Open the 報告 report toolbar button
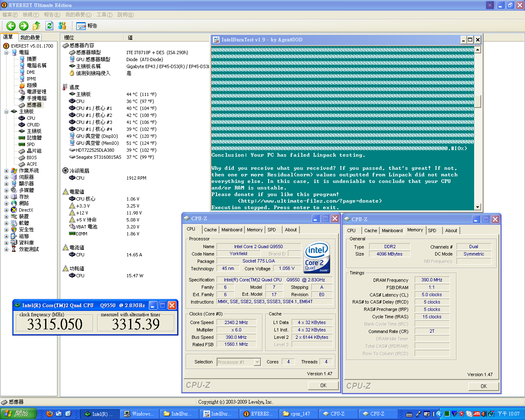This screenshot has width=525, height=420. click(x=87, y=26)
